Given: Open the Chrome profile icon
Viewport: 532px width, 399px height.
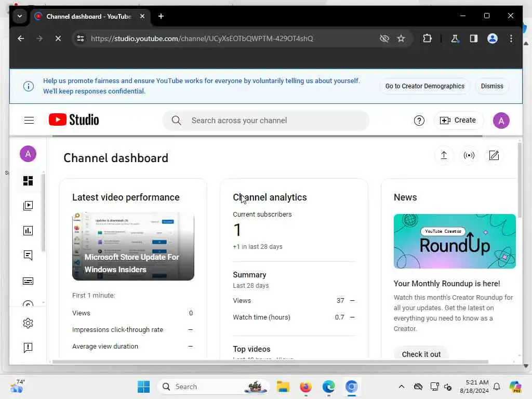Looking at the screenshot, I should coord(493,38).
